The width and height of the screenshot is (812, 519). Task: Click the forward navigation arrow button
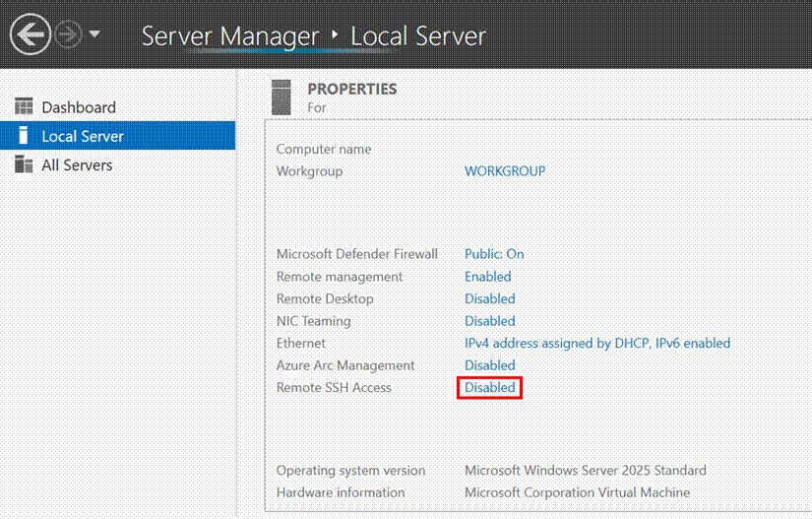[69, 35]
